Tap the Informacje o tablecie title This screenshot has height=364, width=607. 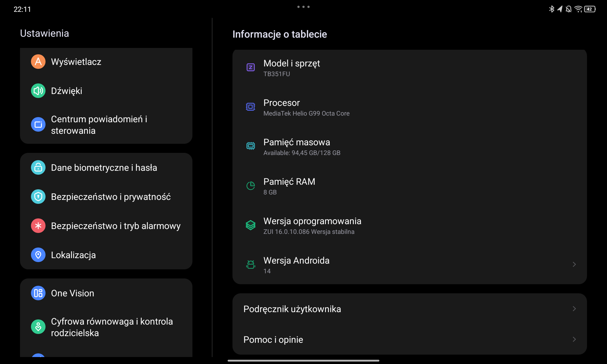click(280, 34)
